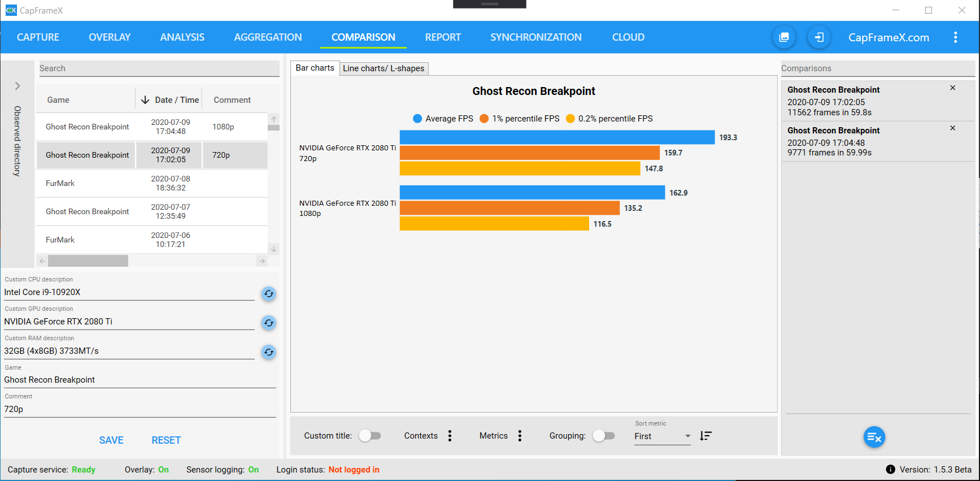Edit the Custom GPU description field
The height and width of the screenshot is (481, 980).
[x=129, y=322]
